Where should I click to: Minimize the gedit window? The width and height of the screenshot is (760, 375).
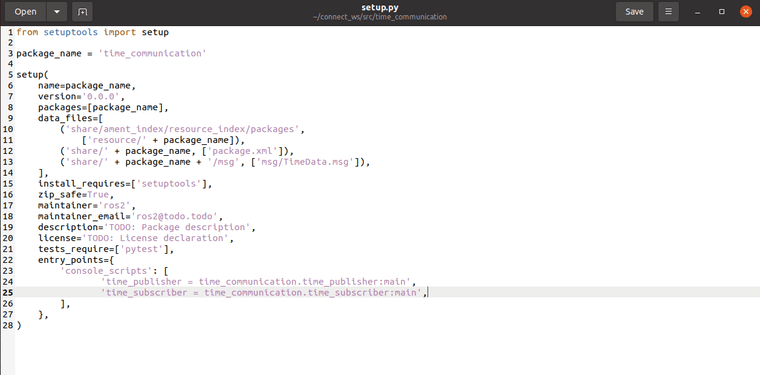pos(697,12)
